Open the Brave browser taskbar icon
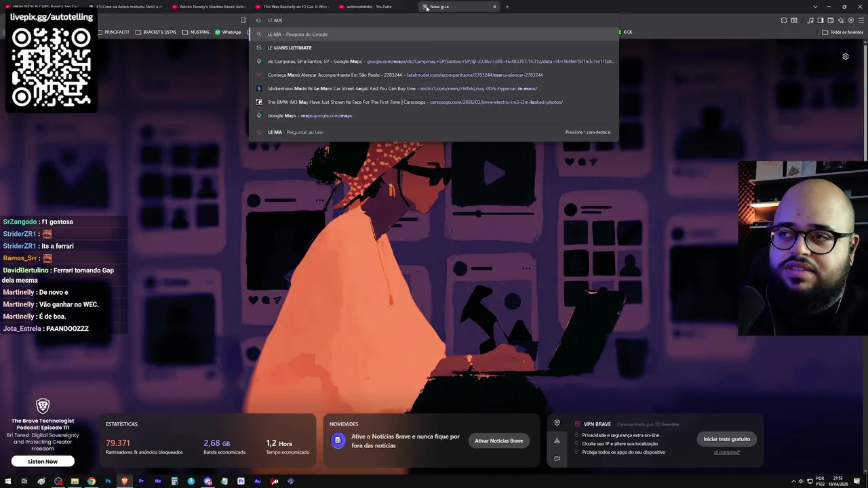The width and height of the screenshot is (868, 488). [124, 481]
